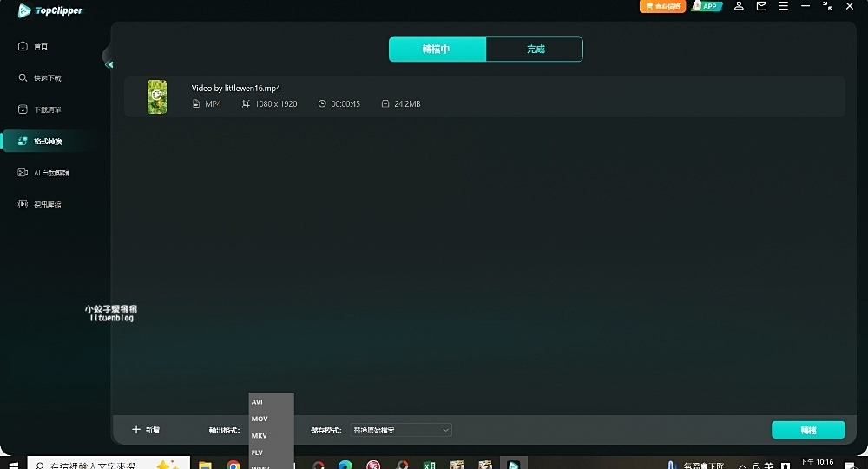Open Excel from the taskbar
Viewport: 868px width, 469px height.
[x=430, y=465]
